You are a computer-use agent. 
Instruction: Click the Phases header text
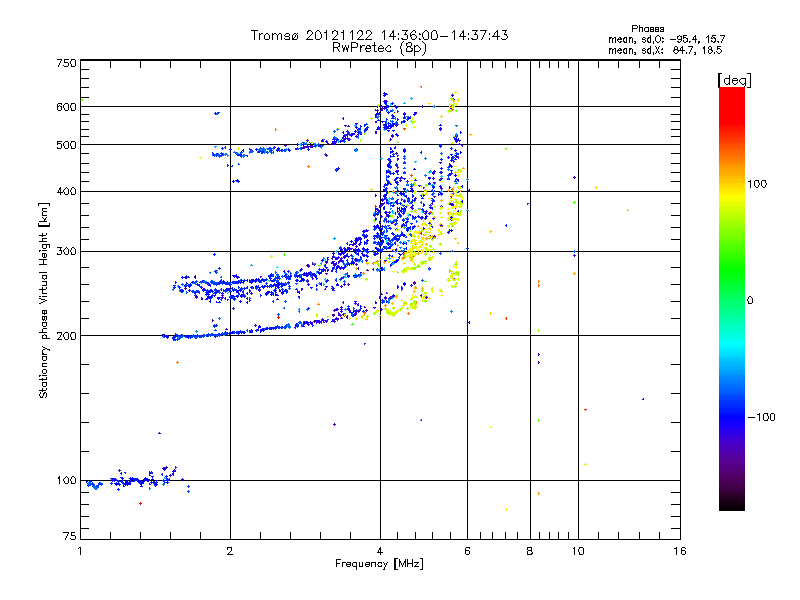tap(647, 29)
